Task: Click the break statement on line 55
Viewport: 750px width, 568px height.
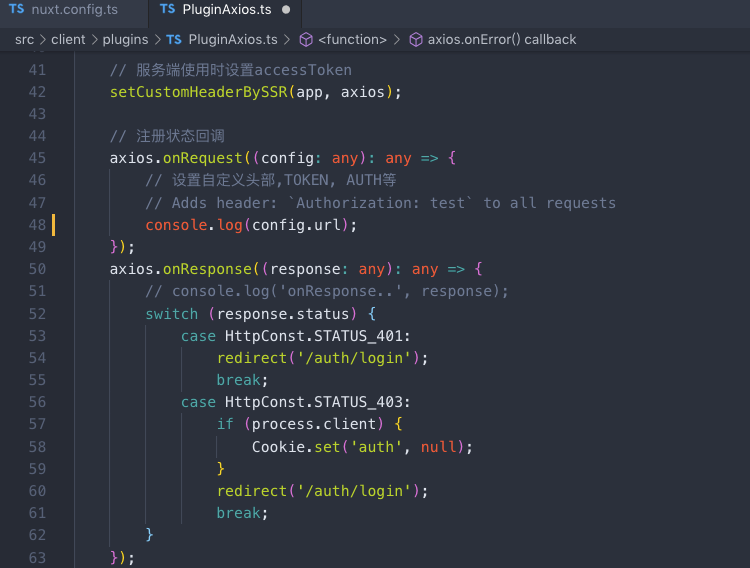Action: pyautogui.click(x=242, y=380)
